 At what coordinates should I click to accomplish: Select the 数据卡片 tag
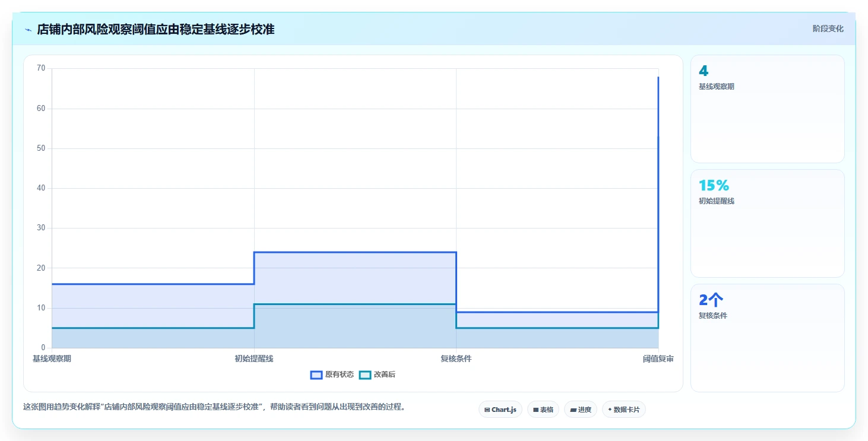tap(623, 410)
